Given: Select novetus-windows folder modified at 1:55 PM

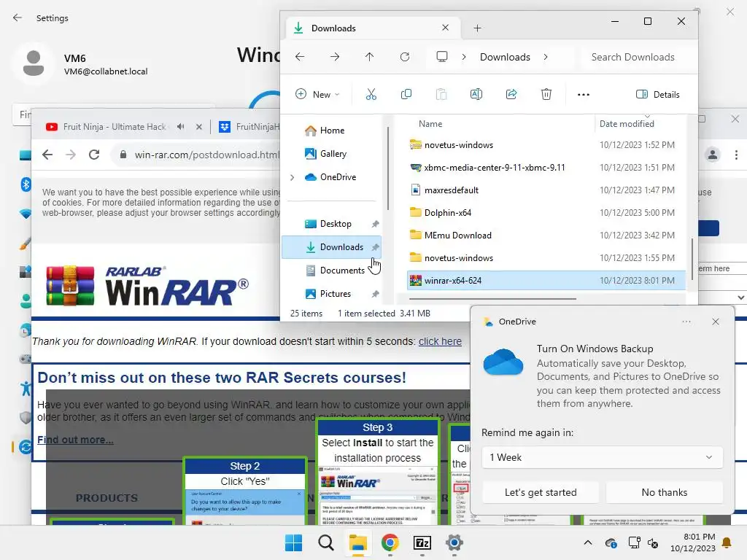Looking at the screenshot, I should [x=546, y=258].
